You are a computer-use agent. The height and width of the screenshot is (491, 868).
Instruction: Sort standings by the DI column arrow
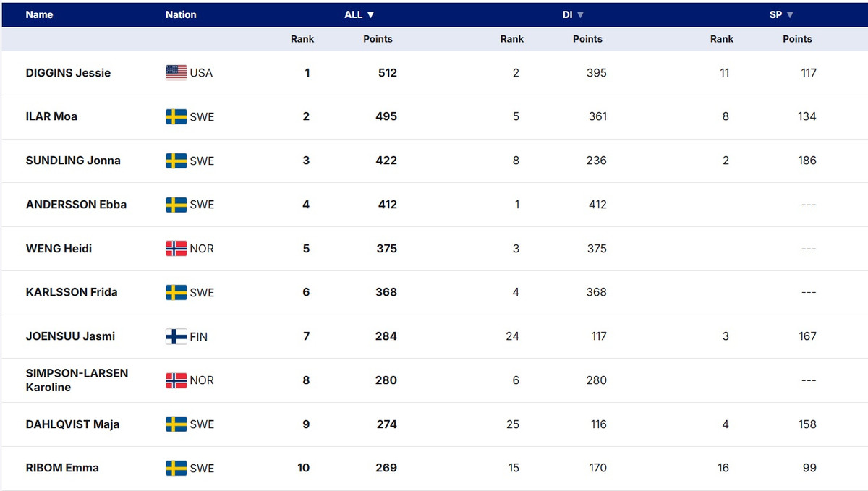(x=580, y=14)
